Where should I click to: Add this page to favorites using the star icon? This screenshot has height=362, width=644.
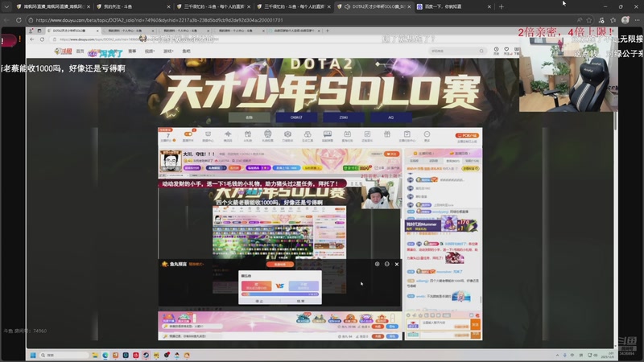click(589, 19)
